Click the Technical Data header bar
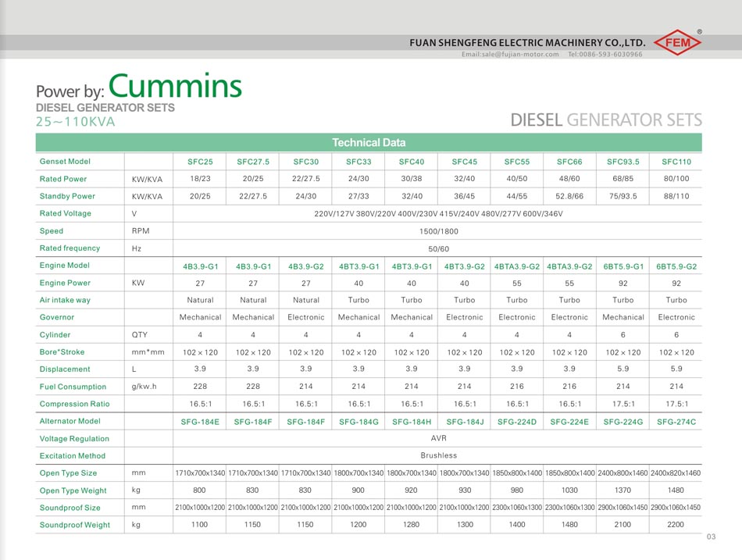Viewport: 742px width, 560px height. pos(369,142)
